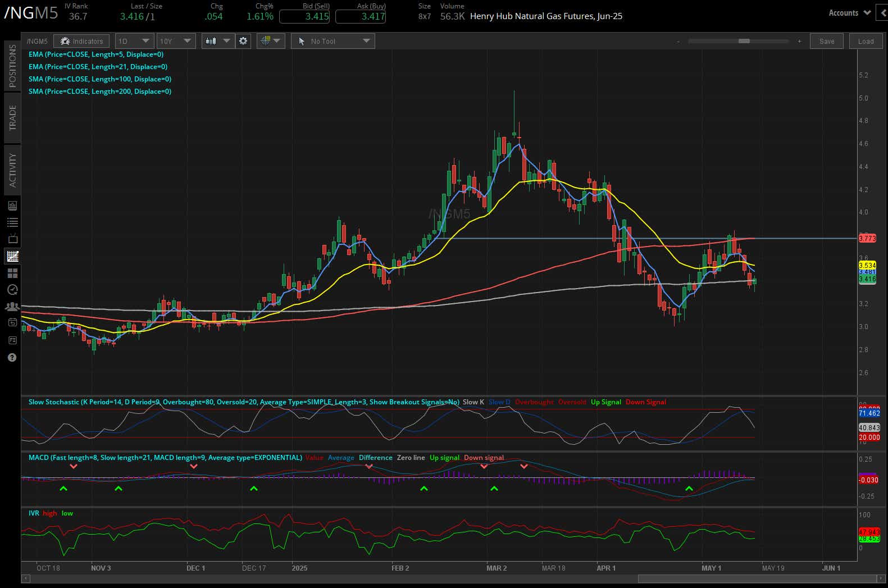
Task: Open the 10Y time range dropdown
Action: click(176, 41)
